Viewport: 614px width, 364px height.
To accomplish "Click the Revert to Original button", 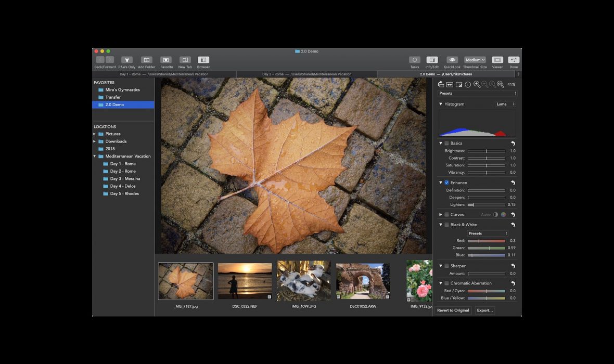I will coord(453,310).
